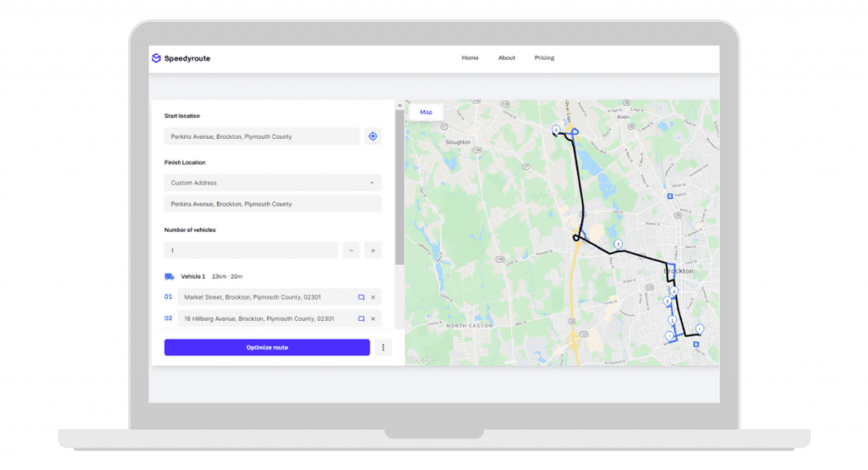The image size is (868, 470).
Task: Click the Start location address field
Action: (262, 136)
